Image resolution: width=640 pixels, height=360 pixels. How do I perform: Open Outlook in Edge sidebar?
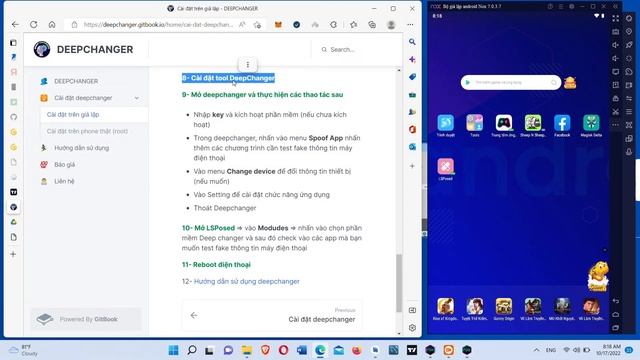tap(412, 147)
